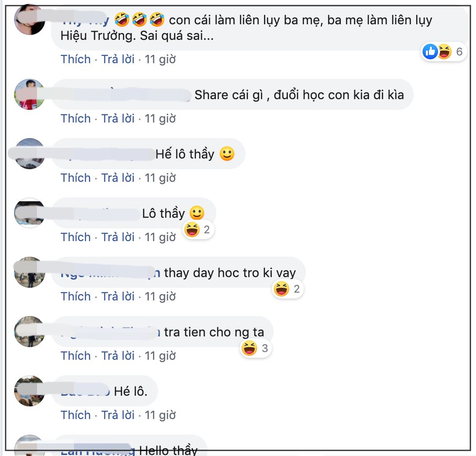Like the "Hé lô." comment with Thích
This screenshot has height=456, width=476.
click(x=76, y=415)
